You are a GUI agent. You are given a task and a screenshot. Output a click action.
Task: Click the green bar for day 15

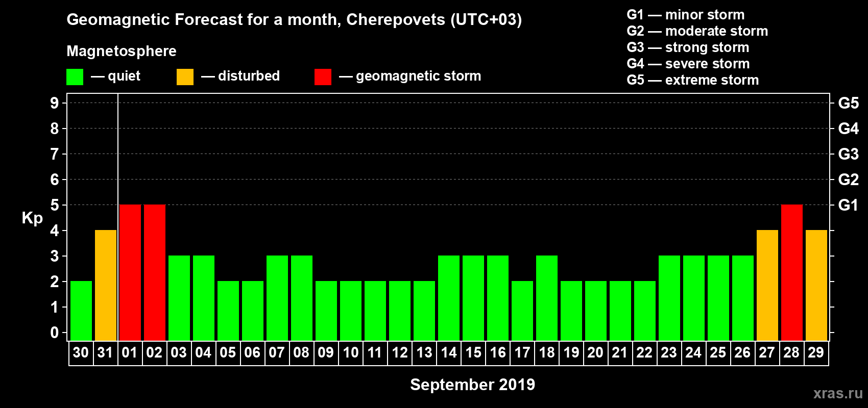(x=473, y=298)
